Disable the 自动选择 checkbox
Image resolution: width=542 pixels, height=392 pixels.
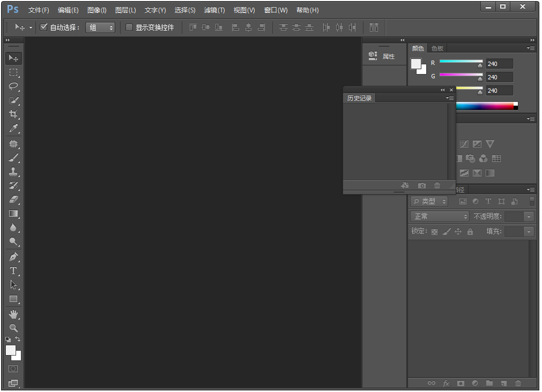[44, 27]
